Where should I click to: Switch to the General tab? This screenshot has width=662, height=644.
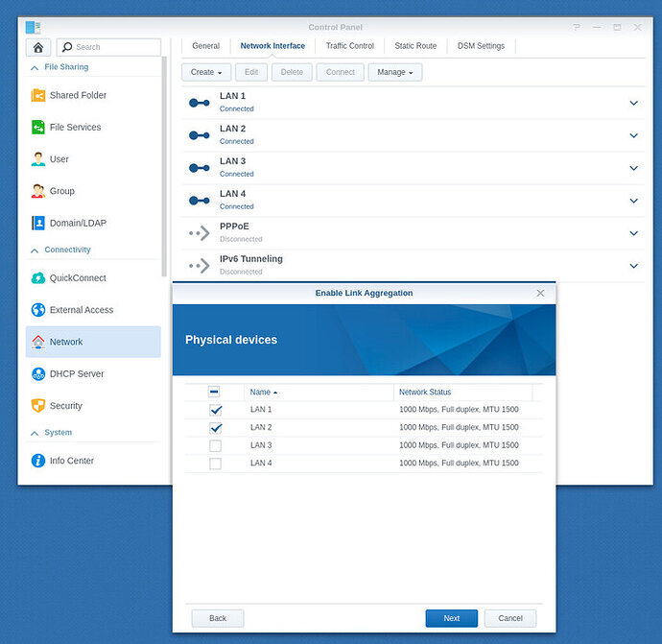tap(205, 46)
